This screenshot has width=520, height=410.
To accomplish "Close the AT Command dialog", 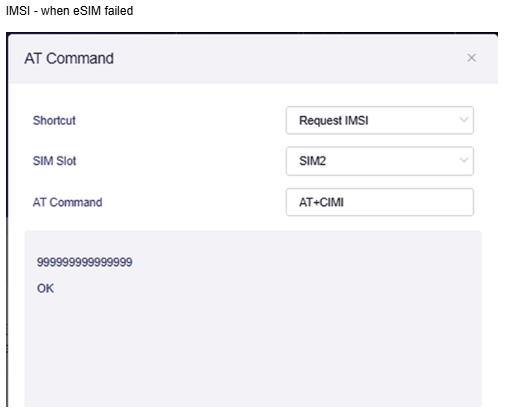I will [x=471, y=58].
